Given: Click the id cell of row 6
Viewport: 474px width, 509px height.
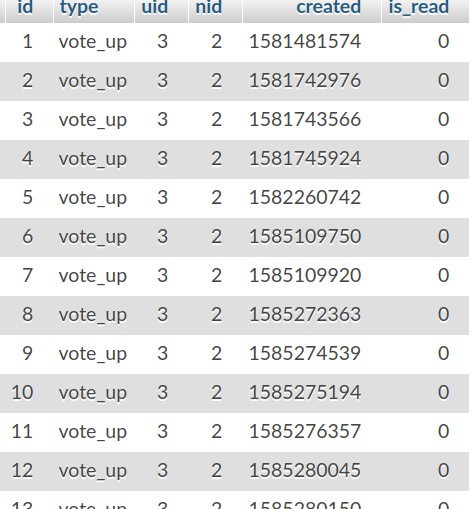Looking at the screenshot, I should tap(27, 237).
